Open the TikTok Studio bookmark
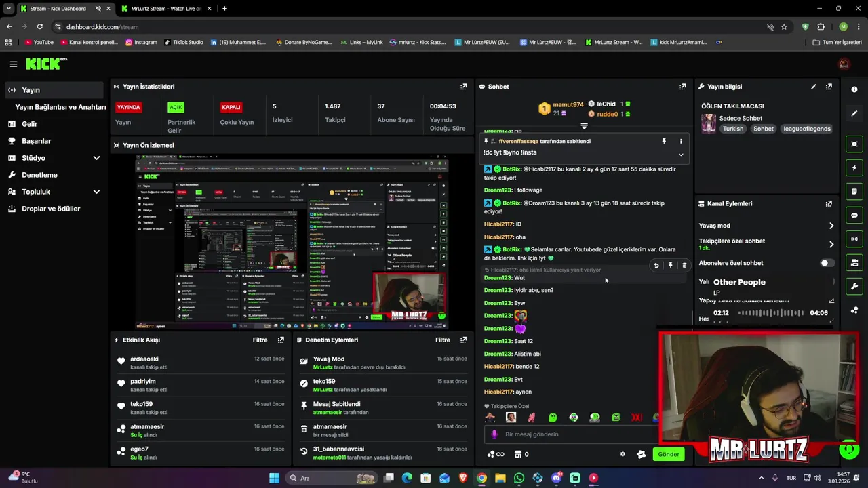Image resolution: width=868 pixels, height=488 pixels. pos(184,42)
